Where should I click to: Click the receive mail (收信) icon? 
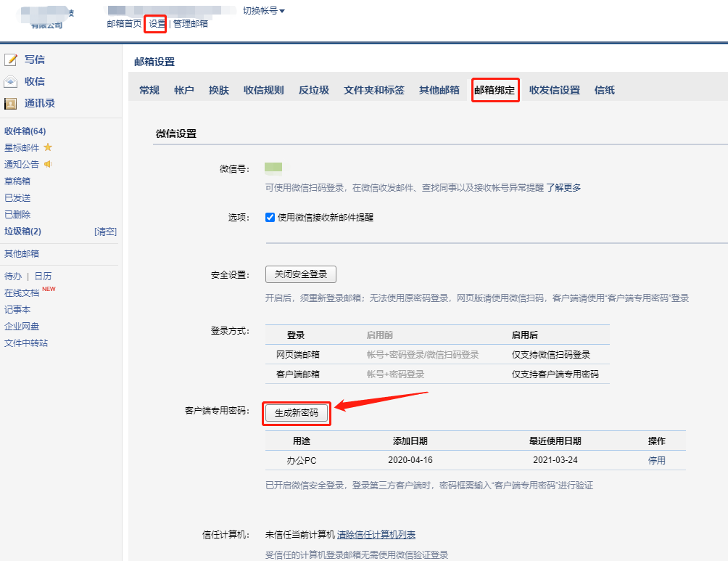pyautogui.click(x=11, y=81)
